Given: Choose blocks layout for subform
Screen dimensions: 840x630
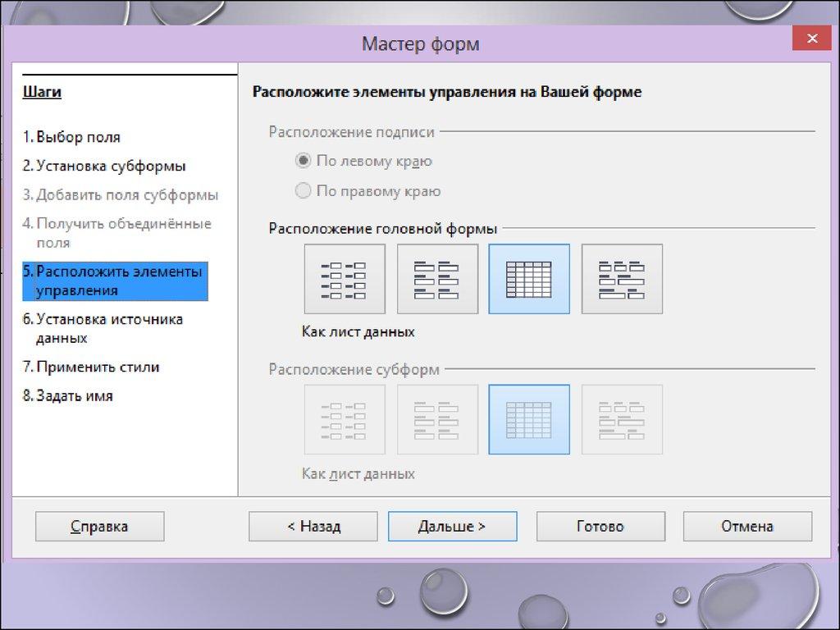Looking at the screenshot, I should click(622, 419).
